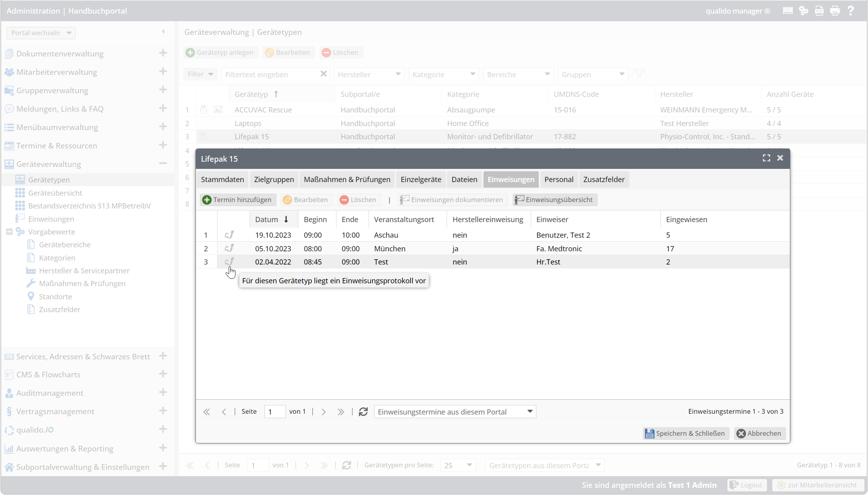Open the Hersteller filter dropdown
Viewport: 868px width, 495px height.
pyautogui.click(x=369, y=74)
